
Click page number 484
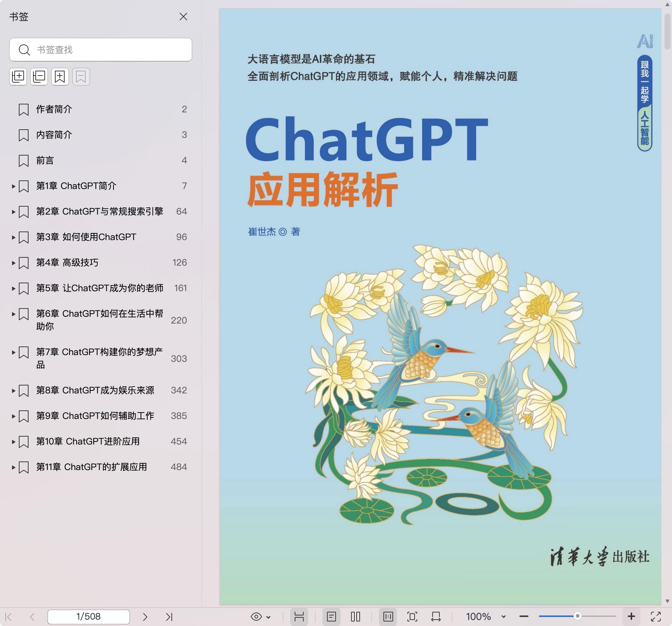179,467
